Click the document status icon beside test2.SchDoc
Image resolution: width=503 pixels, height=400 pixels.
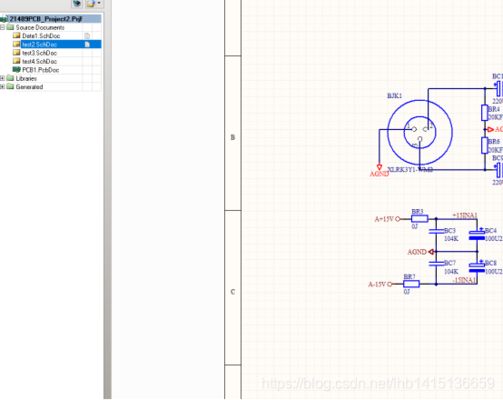[87, 44]
